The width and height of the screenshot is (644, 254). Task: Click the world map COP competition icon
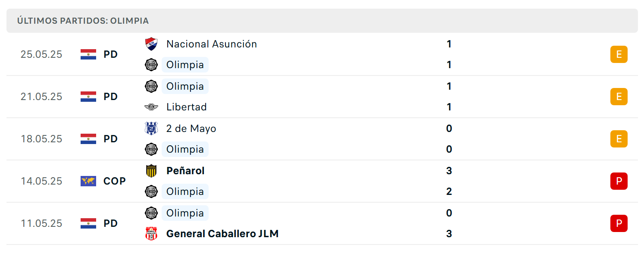point(88,181)
